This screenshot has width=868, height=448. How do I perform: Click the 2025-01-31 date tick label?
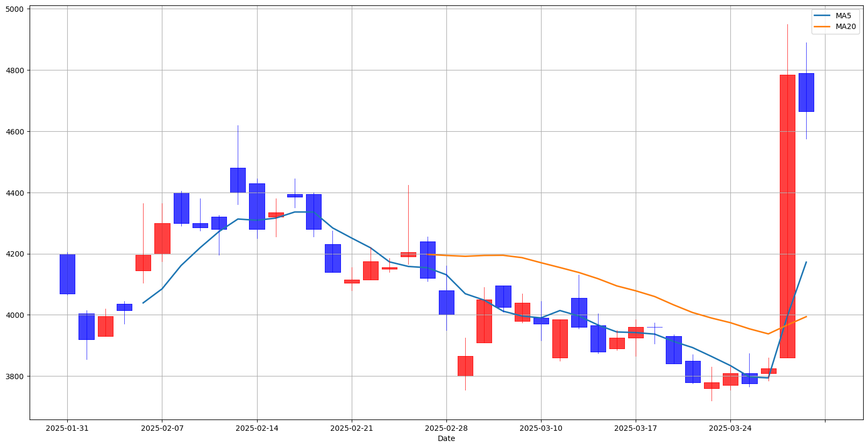[67, 428]
